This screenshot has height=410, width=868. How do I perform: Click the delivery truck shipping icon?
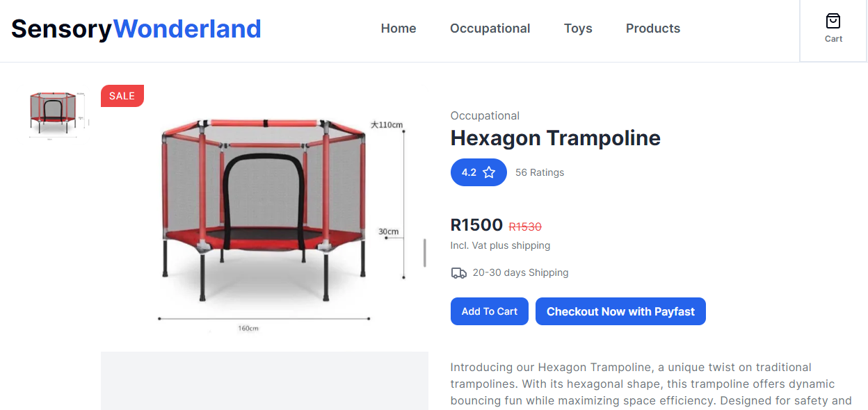[459, 273]
